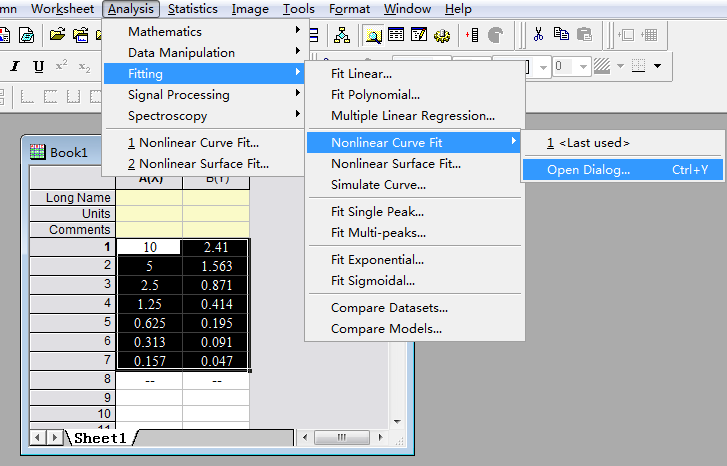Select the Sheet1 worksheet tab
The height and width of the screenshot is (466, 727).
(x=100, y=438)
